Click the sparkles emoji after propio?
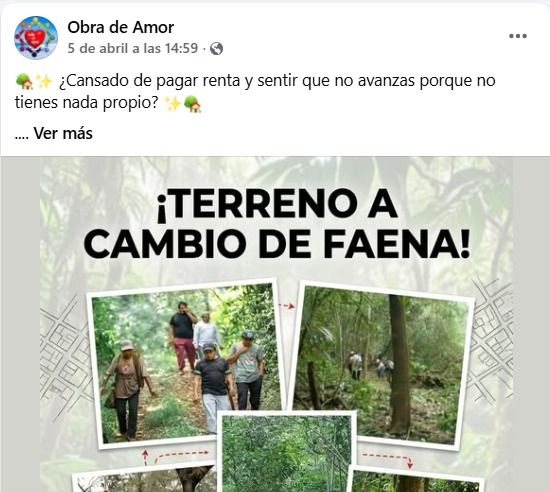550x492 pixels. click(x=172, y=104)
